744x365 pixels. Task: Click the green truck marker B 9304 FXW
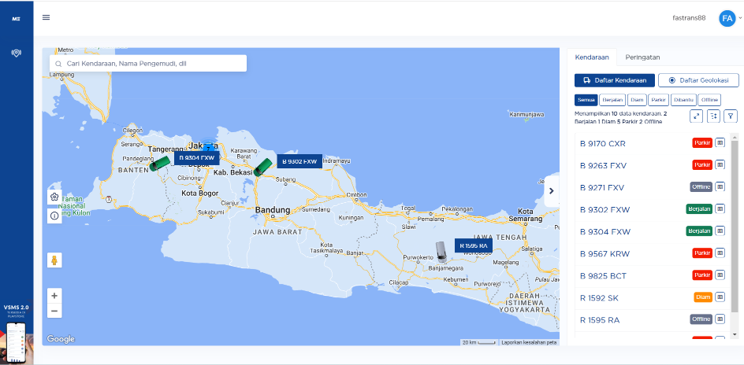(x=159, y=164)
